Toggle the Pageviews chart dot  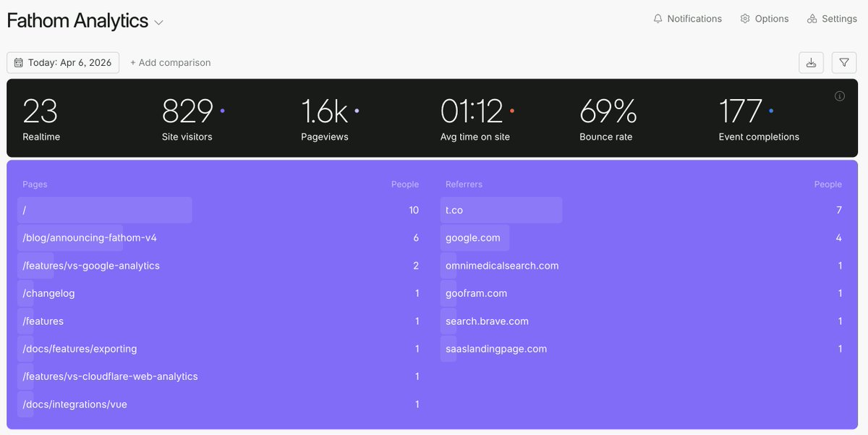(357, 111)
